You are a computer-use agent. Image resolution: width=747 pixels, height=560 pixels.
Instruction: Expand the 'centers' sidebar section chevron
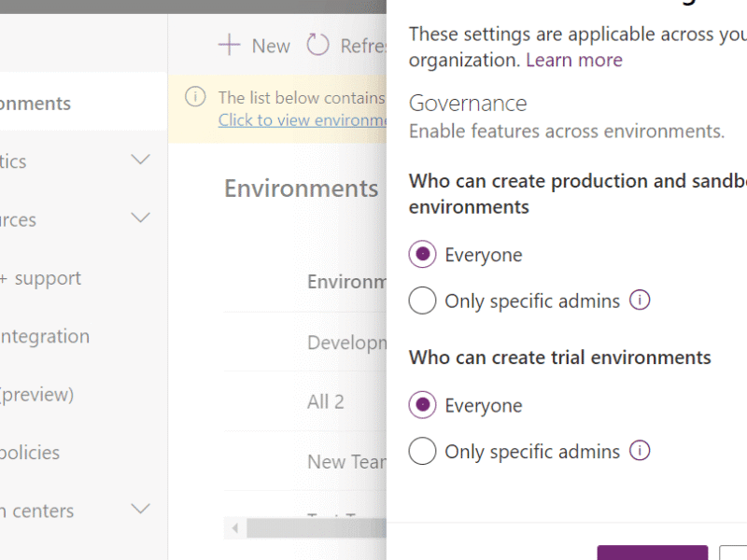(x=141, y=509)
